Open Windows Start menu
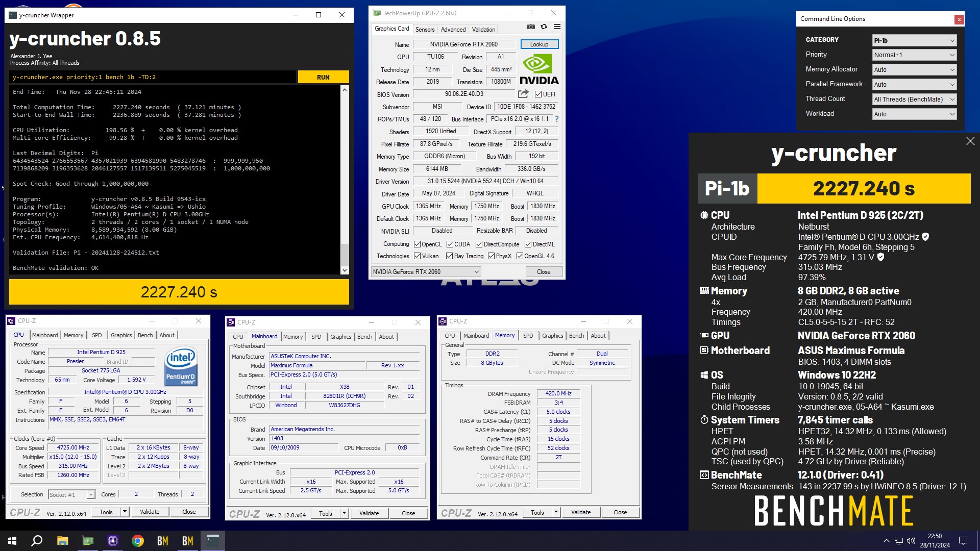This screenshot has width=980, height=551. (x=12, y=541)
